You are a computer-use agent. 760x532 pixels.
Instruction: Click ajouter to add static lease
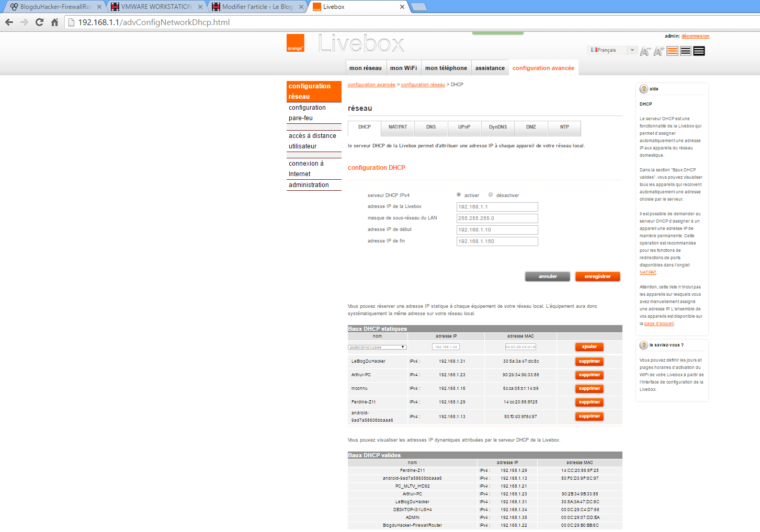[589, 346]
